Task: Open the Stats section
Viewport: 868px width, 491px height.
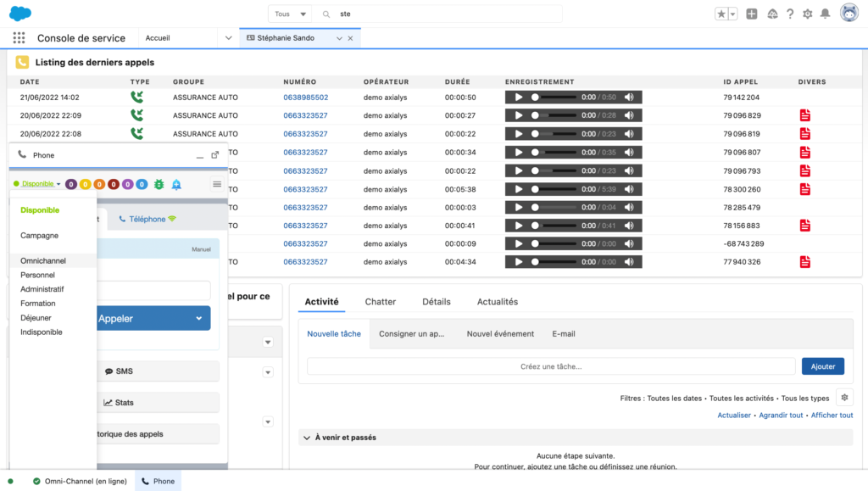Action: tap(158, 403)
